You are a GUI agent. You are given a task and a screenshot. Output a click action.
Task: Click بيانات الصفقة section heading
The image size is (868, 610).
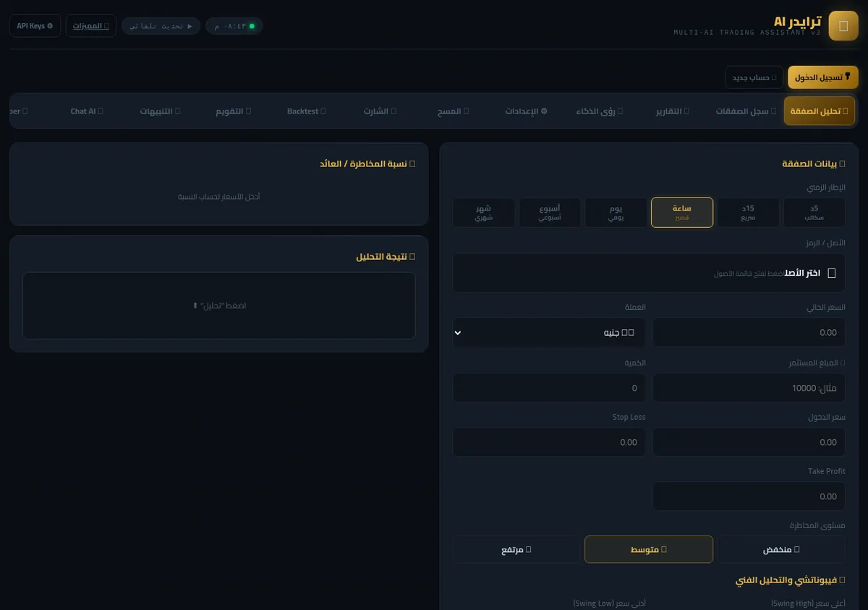[813, 164]
